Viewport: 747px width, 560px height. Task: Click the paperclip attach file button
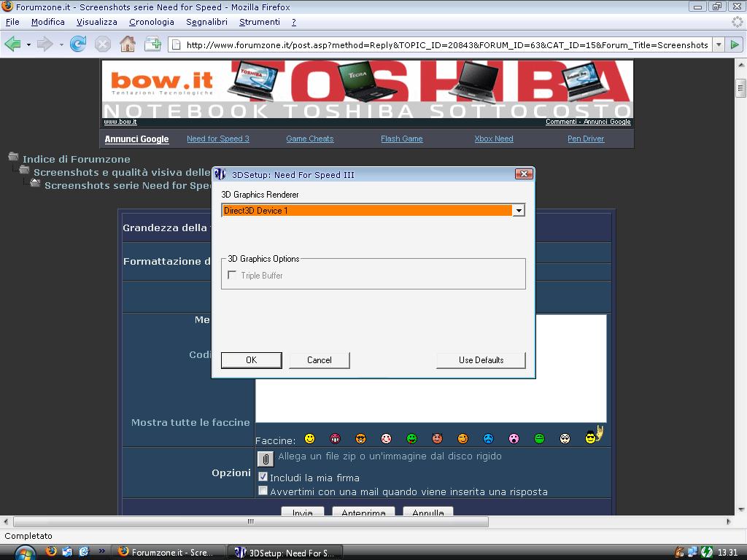pos(266,459)
